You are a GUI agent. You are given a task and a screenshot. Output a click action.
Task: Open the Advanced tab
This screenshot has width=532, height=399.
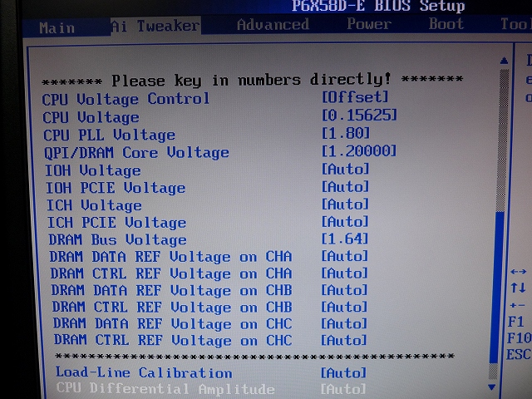[273, 24]
